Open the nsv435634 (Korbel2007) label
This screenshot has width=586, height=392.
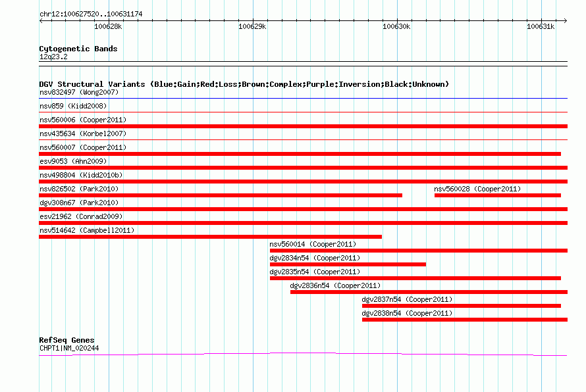pos(83,134)
